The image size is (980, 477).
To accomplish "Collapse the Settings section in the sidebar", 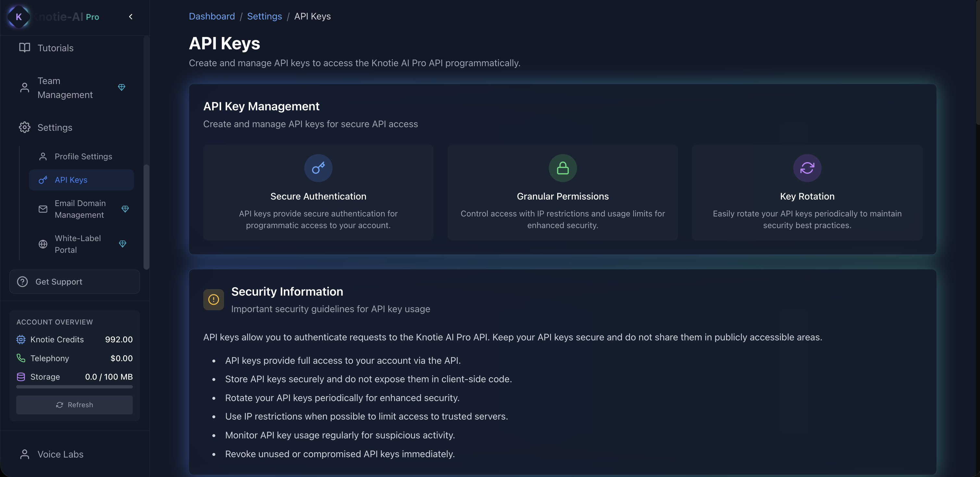I will click(x=55, y=128).
